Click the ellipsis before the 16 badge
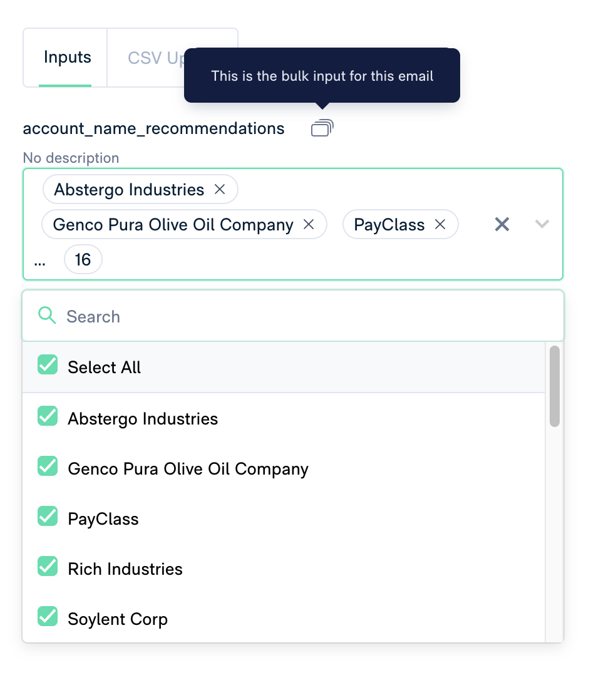Viewport: 591px width, 700px height. pyautogui.click(x=39, y=262)
